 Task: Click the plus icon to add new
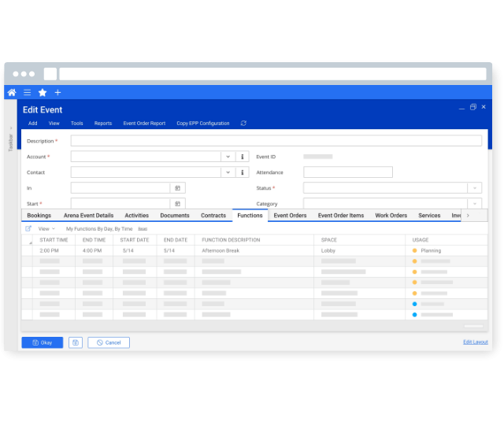(57, 93)
